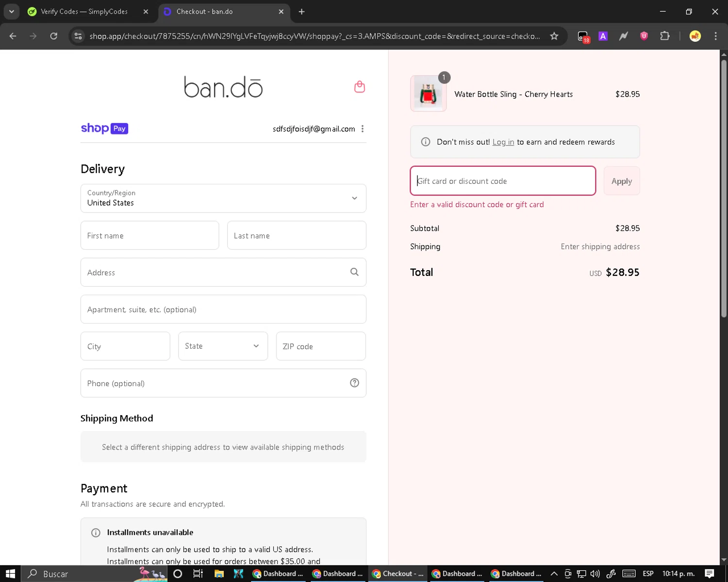Image resolution: width=728 pixels, height=582 pixels.
Task: Open Task View on the taskbar
Action: tap(198, 574)
